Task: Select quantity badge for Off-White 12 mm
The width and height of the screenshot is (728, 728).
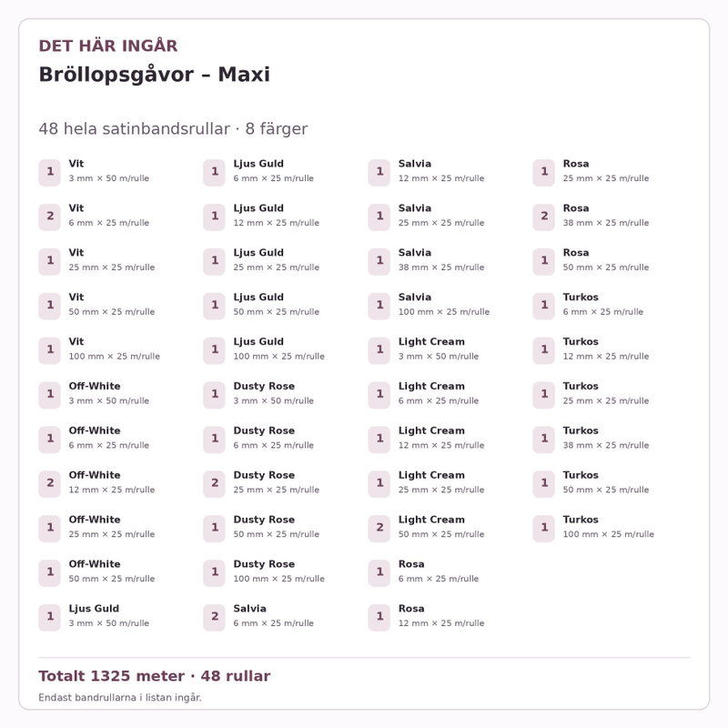Action: pos(50,484)
